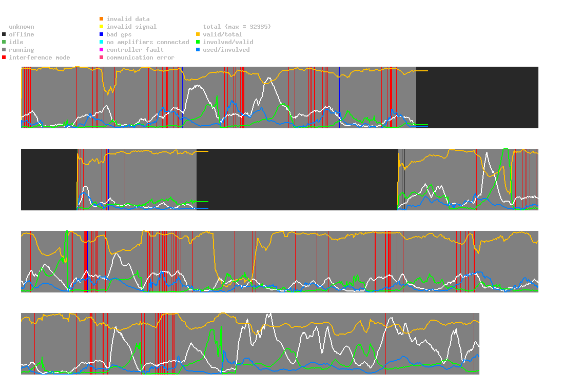Click the green idle legend swatch
The image size is (562, 392).
(x=4, y=42)
